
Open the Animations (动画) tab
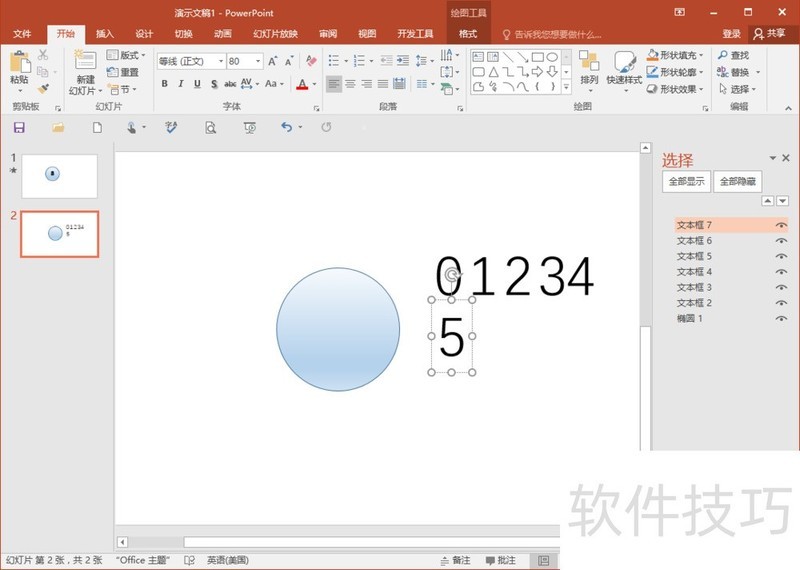222,33
